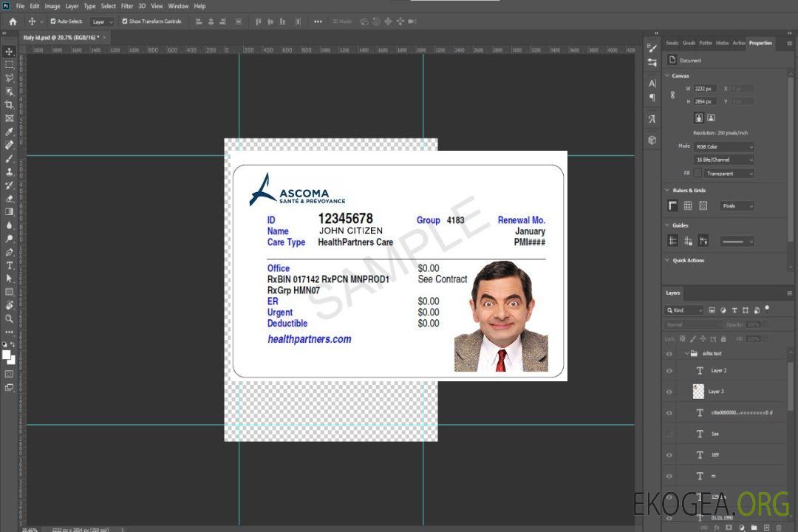Collapse the Rulers & Grids section
798x532 pixels.
click(669, 191)
